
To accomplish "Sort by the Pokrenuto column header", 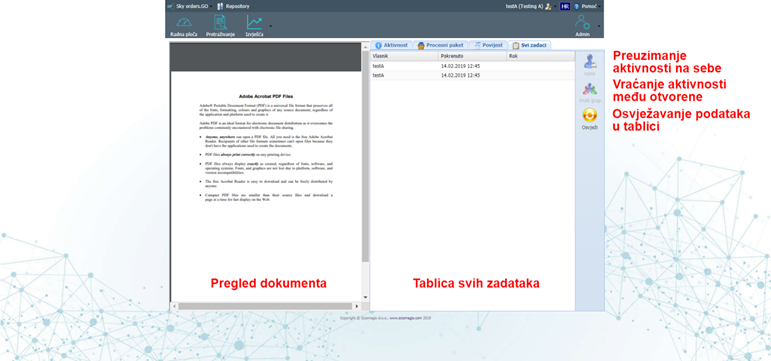I will [473, 56].
